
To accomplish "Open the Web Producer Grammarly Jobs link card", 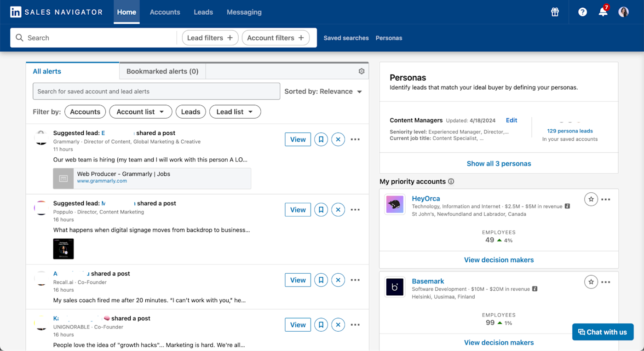I will tap(152, 178).
